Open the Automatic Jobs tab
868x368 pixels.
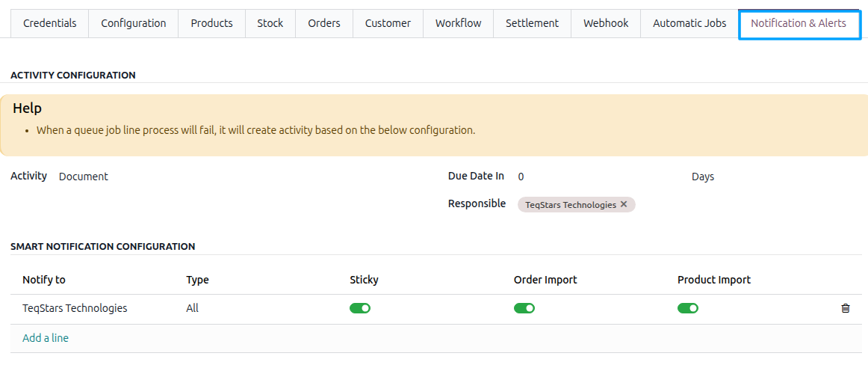tap(689, 23)
